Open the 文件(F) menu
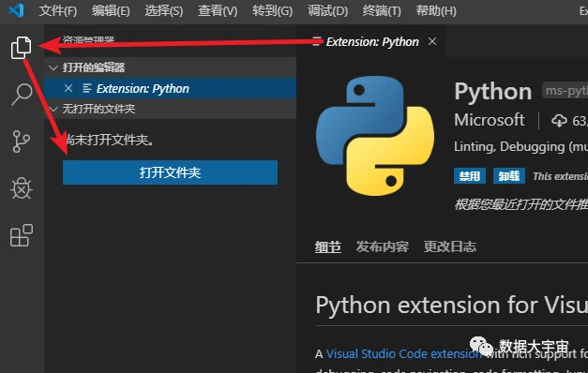Viewport: 588px width, 373px height. 58,10
